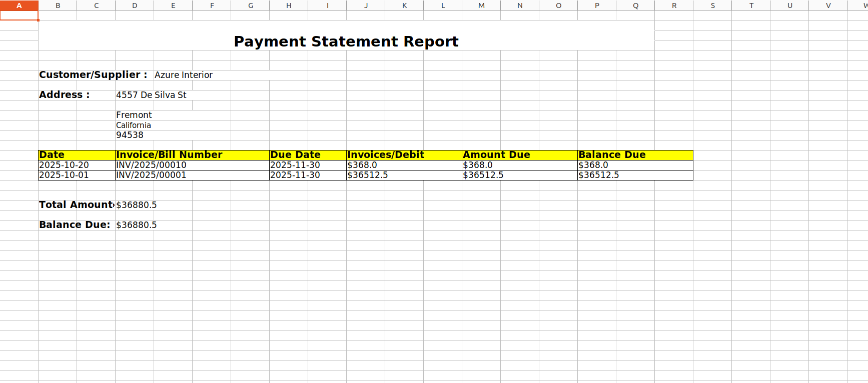This screenshot has width=868, height=383.
Task: Select Amount Due value $36512.5
Action: coord(520,175)
